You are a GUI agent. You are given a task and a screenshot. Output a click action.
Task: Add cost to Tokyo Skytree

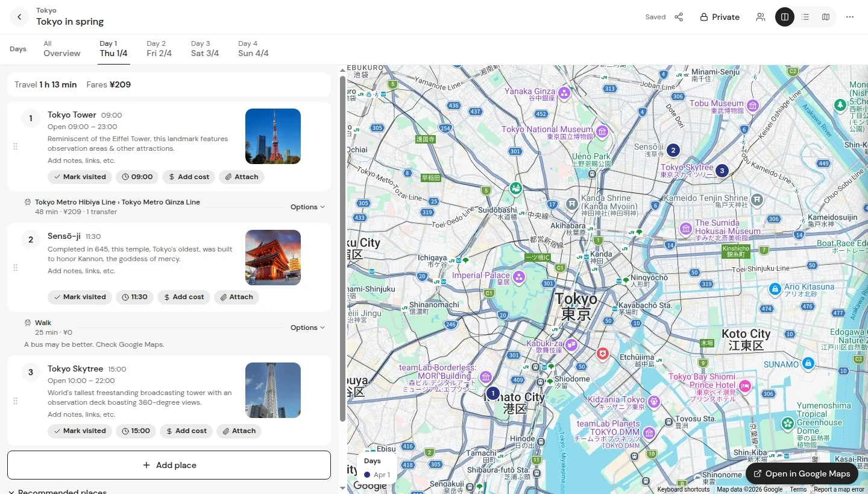186,431
